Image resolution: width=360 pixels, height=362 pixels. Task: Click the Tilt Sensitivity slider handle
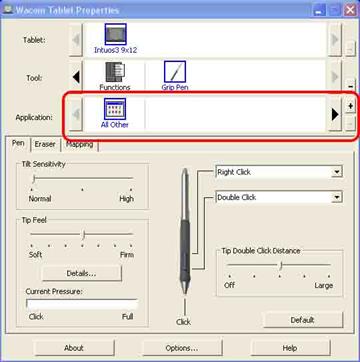click(34, 179)
